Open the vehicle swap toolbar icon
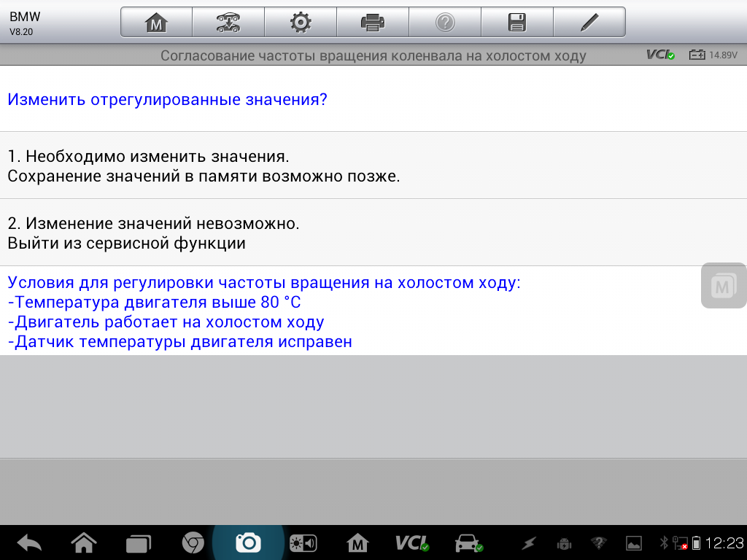Screen dimensions: 747x560 (228, 23)
